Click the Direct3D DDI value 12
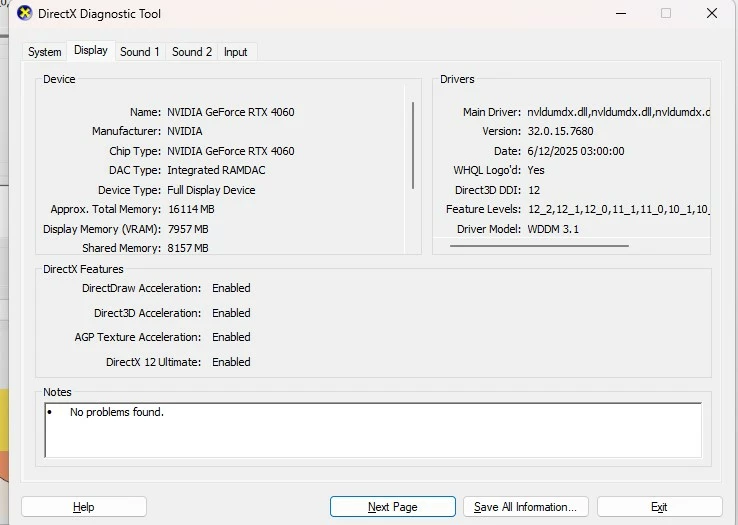The image size is (738, 525). [x=534, y=190]
